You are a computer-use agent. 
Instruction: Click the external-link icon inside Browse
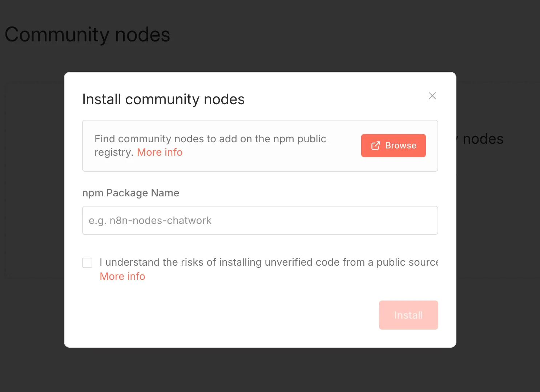click(375, 146)
